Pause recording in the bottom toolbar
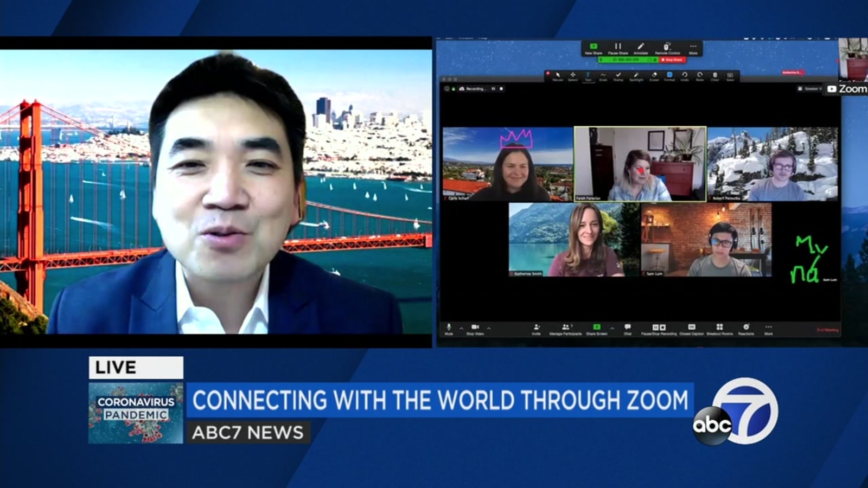The height and width of the screenshot is (488, 868). (655, 328)
